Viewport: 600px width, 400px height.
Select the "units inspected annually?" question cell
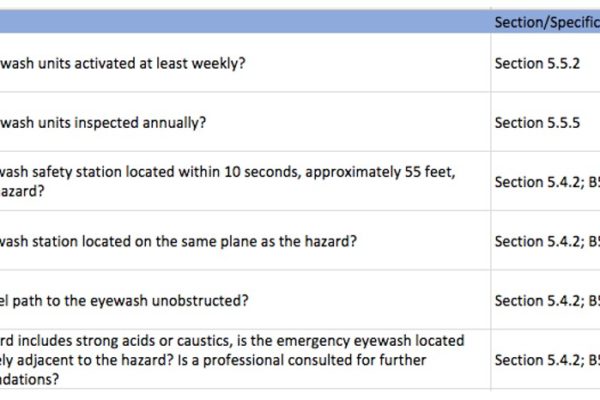245,123
